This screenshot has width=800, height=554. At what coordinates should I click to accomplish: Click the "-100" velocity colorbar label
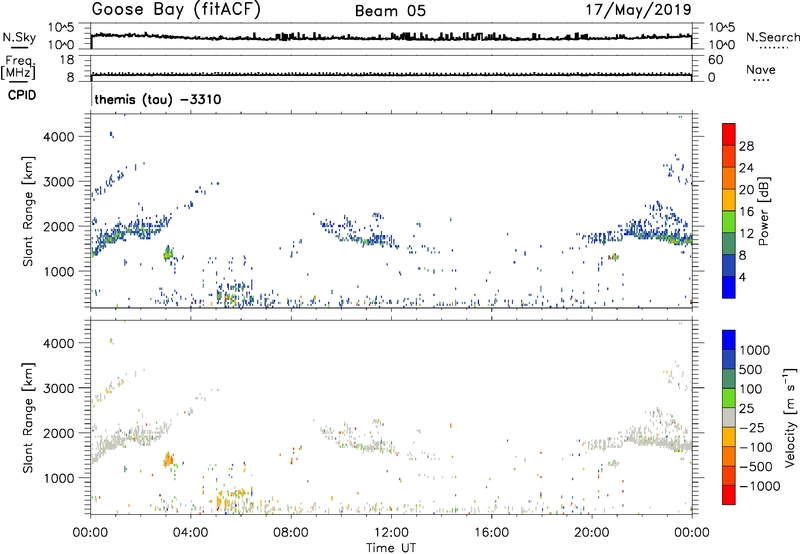pyautogui.click(x=755, y=447)
